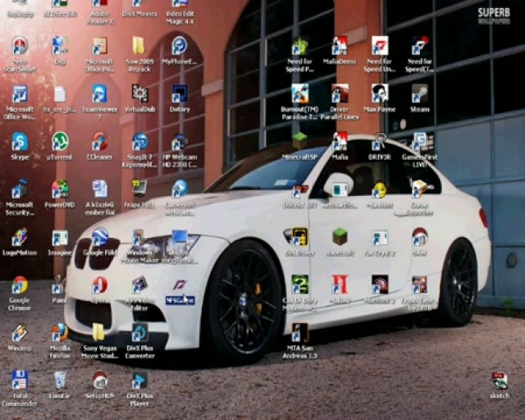Open the VirtualDub gear icon
This screenshot has width=525, height=420.
139,94
